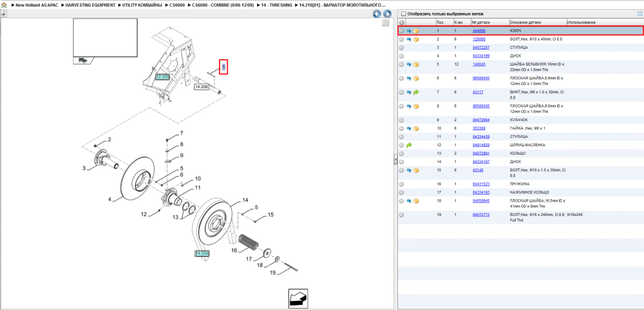Click the box icon in position 6 row

click(415, 79)
